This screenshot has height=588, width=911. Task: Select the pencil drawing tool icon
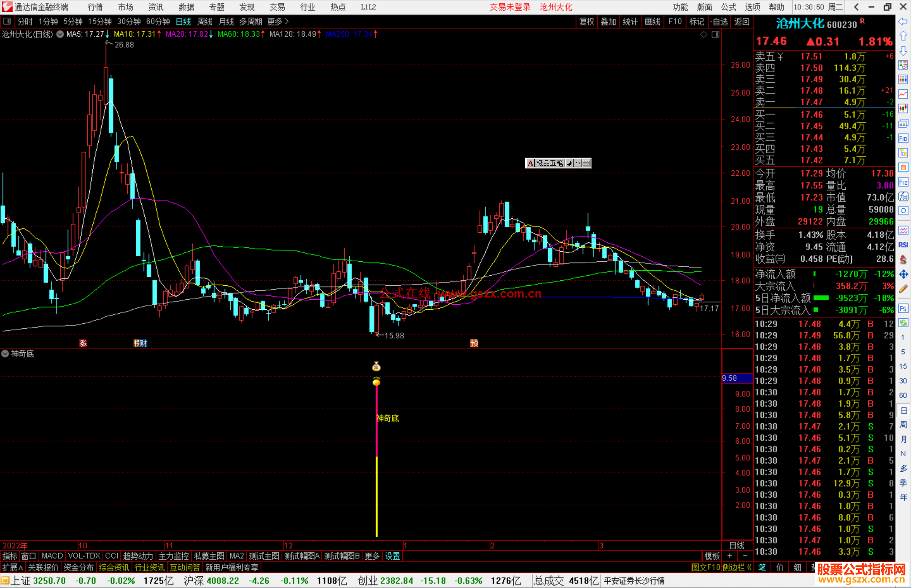coord(903,289)
